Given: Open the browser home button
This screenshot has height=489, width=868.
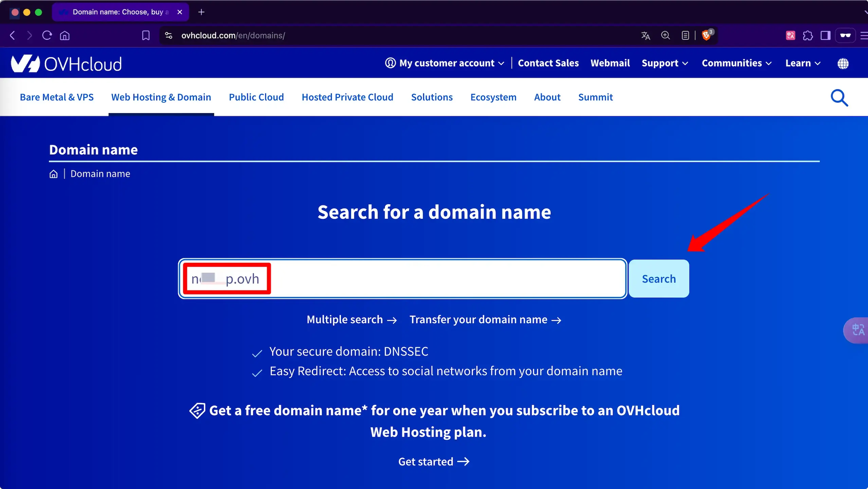Looking at the screenshot, I should pyautogui.click(x=65, y=35).
